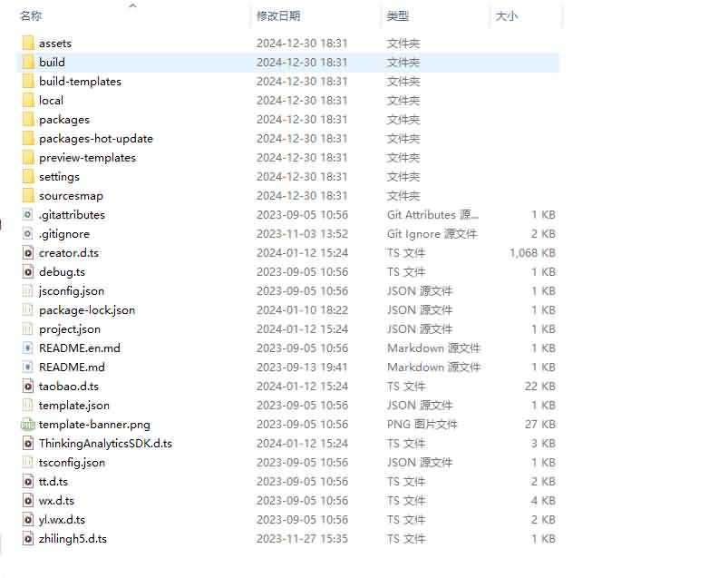Select the .gitignore file icon

27,233
